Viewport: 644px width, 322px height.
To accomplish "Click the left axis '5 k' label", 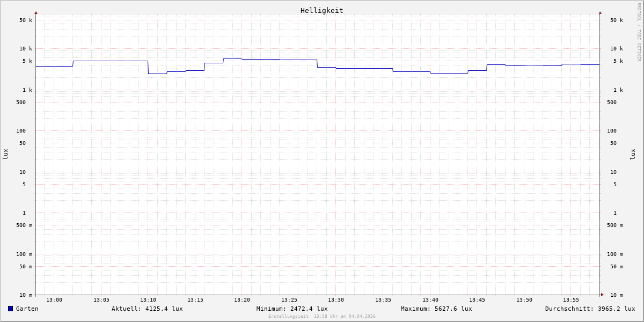I will pos(27,61).
